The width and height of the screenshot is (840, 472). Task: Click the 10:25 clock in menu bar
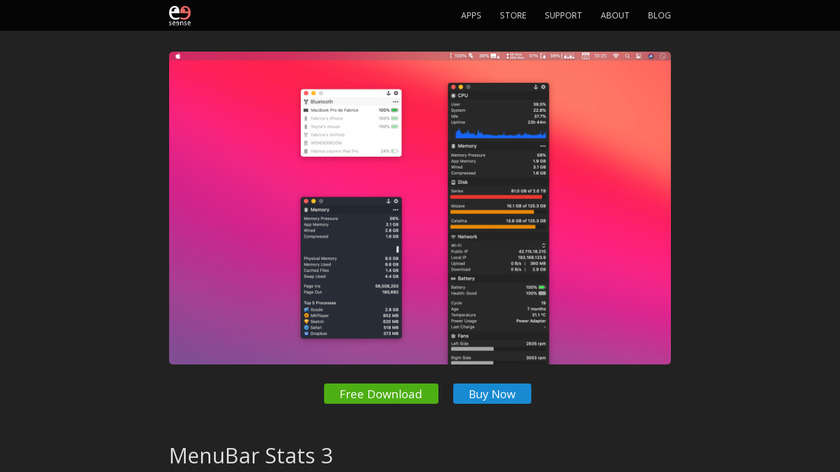(x=600, y=56)
